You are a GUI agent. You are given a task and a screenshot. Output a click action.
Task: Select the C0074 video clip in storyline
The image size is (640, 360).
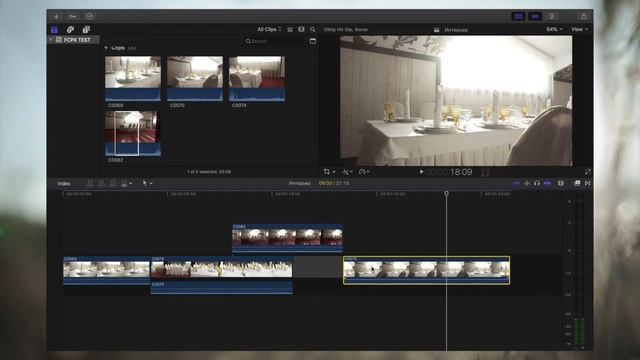pyautogui.click(x=222, y=268)
